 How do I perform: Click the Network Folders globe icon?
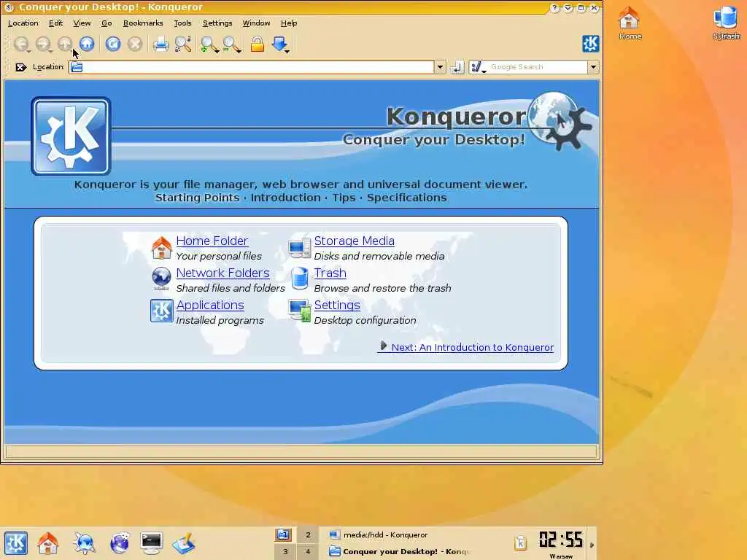(161, 279)
